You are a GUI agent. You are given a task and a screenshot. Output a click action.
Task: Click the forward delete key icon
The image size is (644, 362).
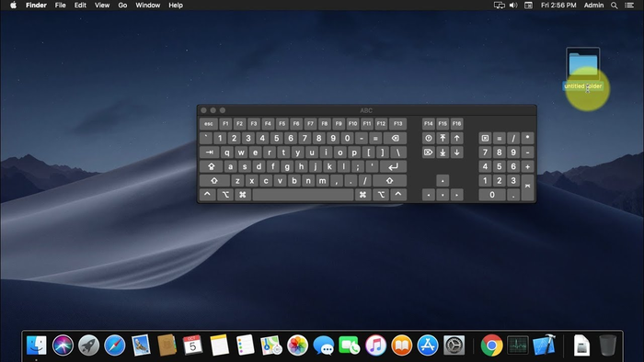point(429,153)
